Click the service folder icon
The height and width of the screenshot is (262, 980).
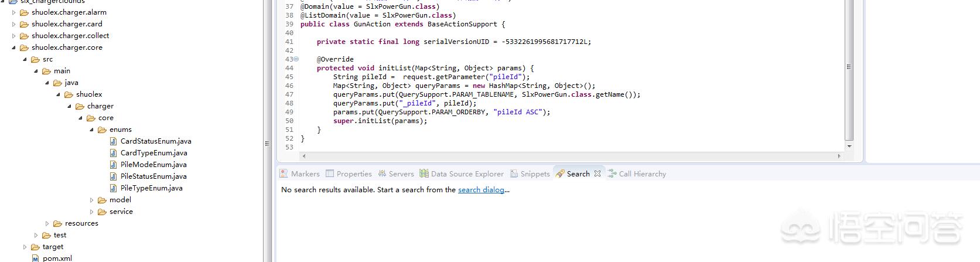tap(102, 212)
